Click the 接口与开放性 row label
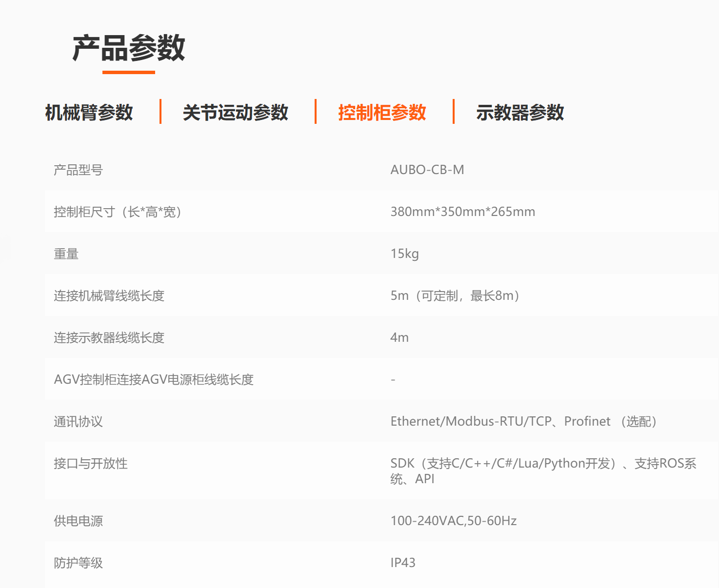This screenshot has width=719, height=588. (90, 463)
